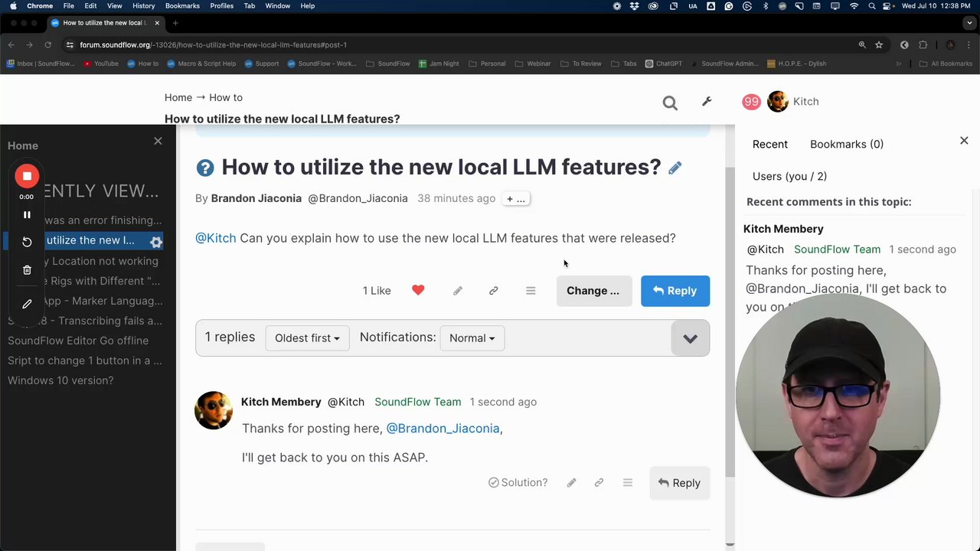Edit the topic title with the blue pencil icon
Image resolution: width=980 pixels, height=551 pixels.
pos(675,168)
